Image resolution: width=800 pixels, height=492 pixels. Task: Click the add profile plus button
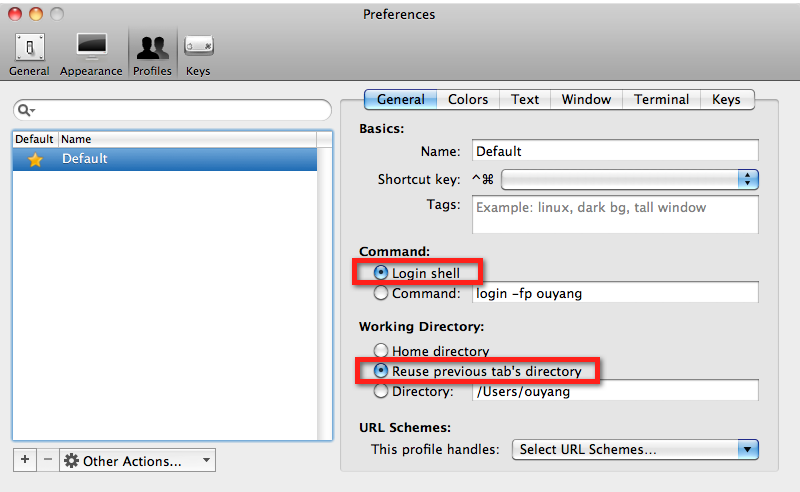[25, 460]
